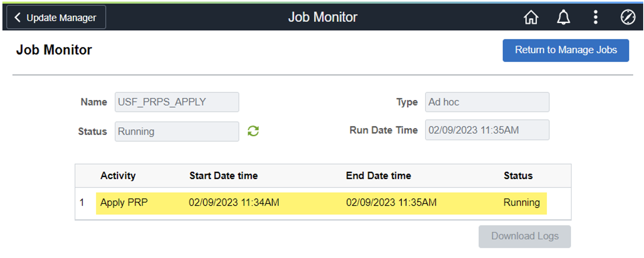Viewport: 644px width, 258px height.
Task: Go back to Update Manager
Action: [x=56, y=17]
